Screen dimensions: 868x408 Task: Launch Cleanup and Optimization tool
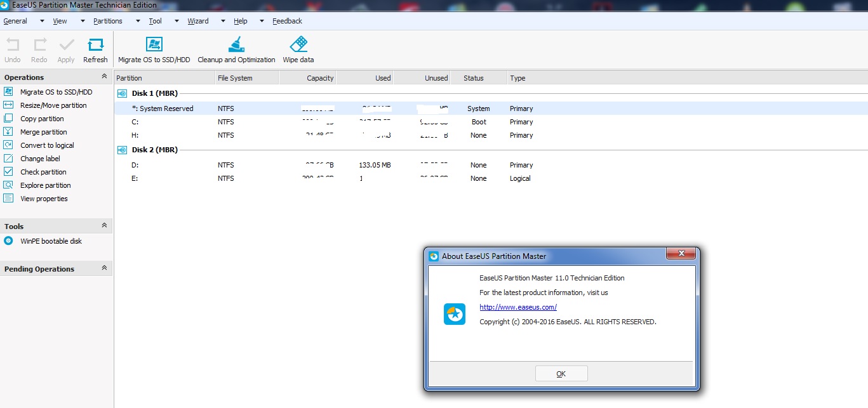click(236, 49)
